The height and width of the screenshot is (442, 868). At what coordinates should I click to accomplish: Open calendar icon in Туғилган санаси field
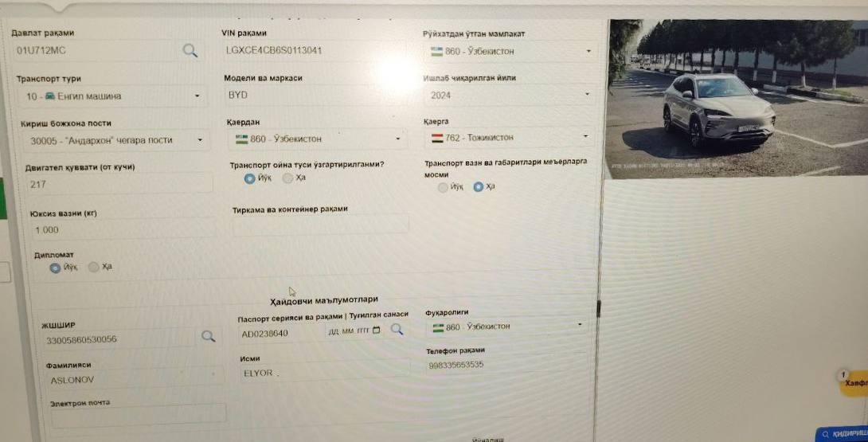(377, 331)
